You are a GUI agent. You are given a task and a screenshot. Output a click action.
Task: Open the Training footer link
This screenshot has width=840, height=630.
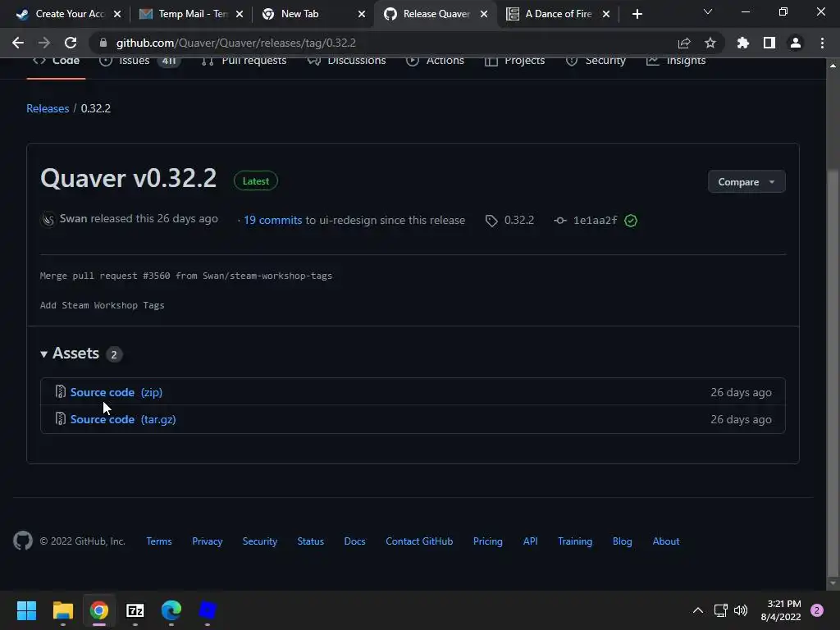[575, 541]
